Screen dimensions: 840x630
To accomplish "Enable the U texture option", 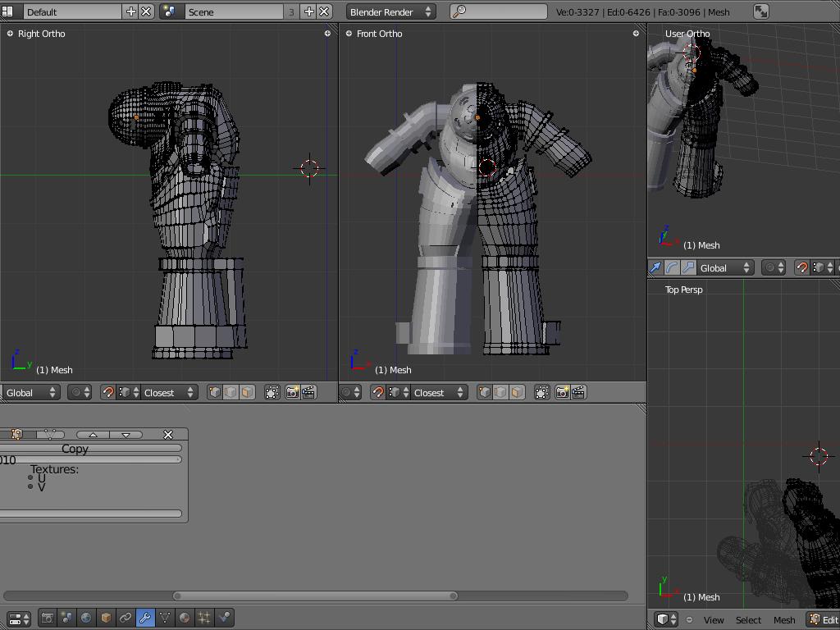I will [x=30, y=478].
